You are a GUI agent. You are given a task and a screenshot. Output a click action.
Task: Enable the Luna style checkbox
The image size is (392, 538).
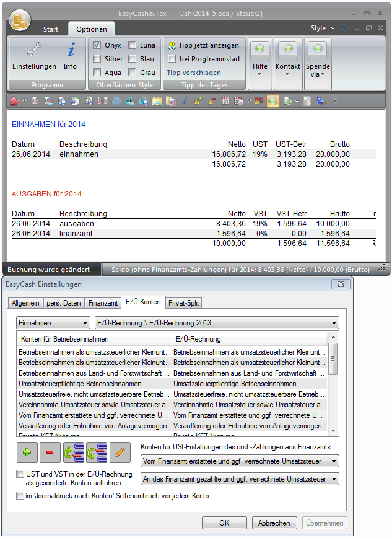tap(132, 45)
